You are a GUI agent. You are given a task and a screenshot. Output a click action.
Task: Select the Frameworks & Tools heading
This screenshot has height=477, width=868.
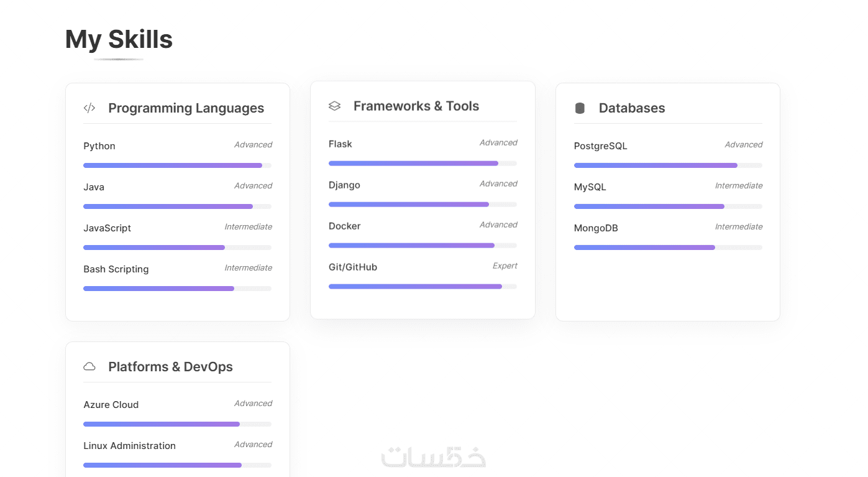416,106
